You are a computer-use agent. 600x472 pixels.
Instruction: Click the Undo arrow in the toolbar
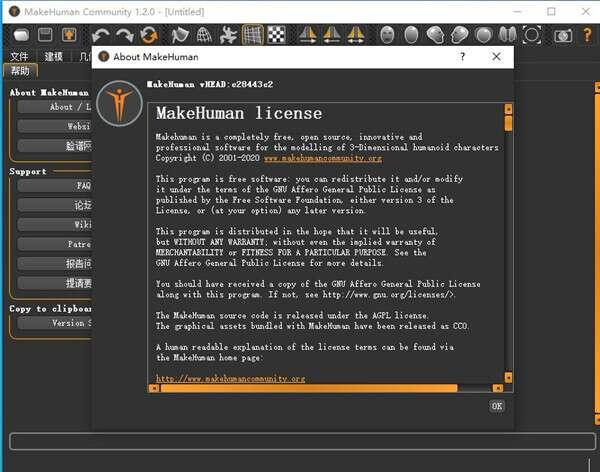click(100, 35)
